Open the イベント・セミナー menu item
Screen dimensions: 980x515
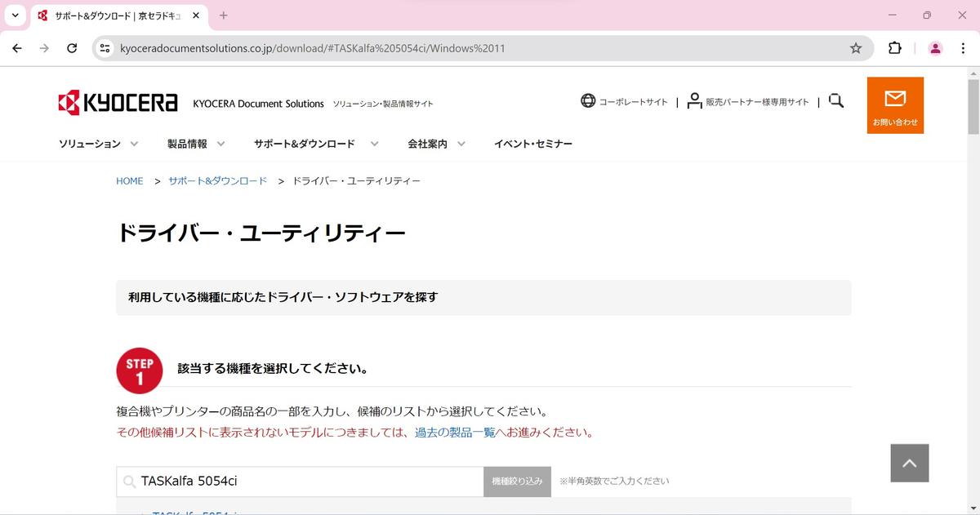click(x=532, y=144)
